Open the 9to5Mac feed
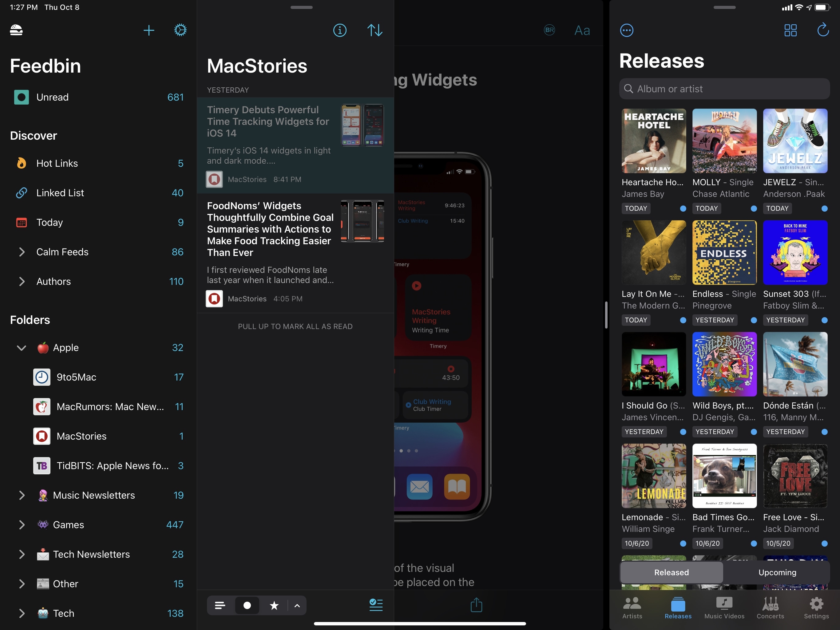The width and height of the screenshot is (840, 630). (x=98, y=377)
